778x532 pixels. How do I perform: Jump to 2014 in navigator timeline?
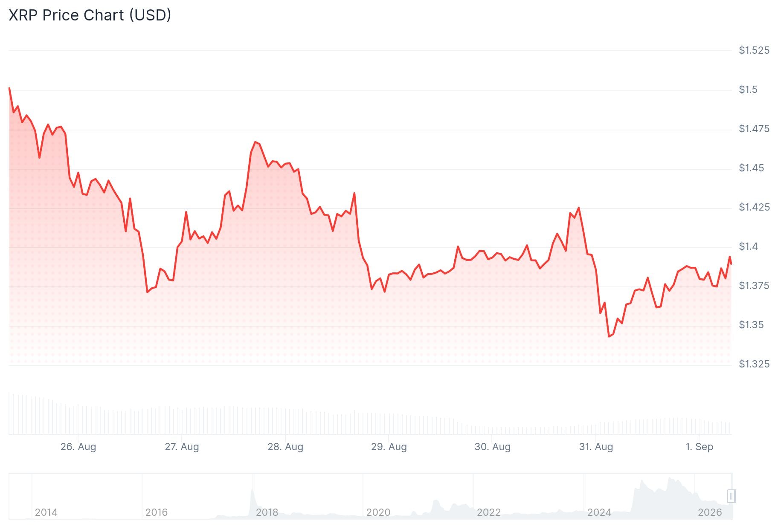point(46,512)
